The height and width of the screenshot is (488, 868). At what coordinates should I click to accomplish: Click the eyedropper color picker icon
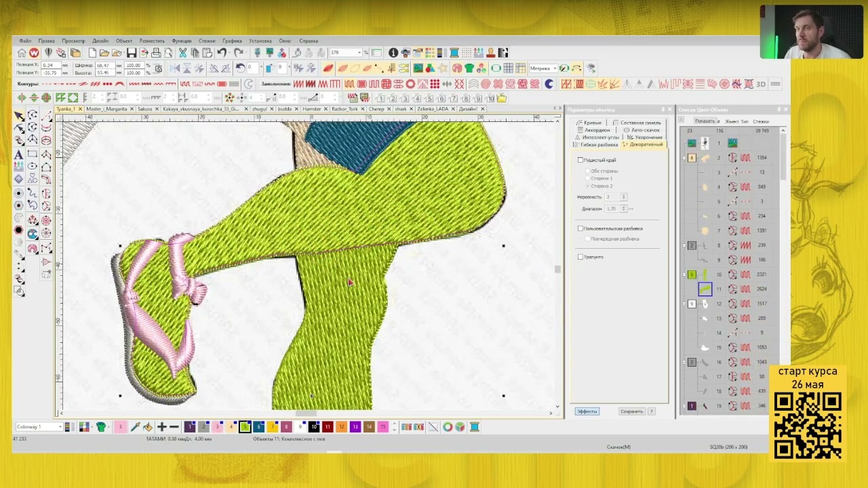click(135, 427)
